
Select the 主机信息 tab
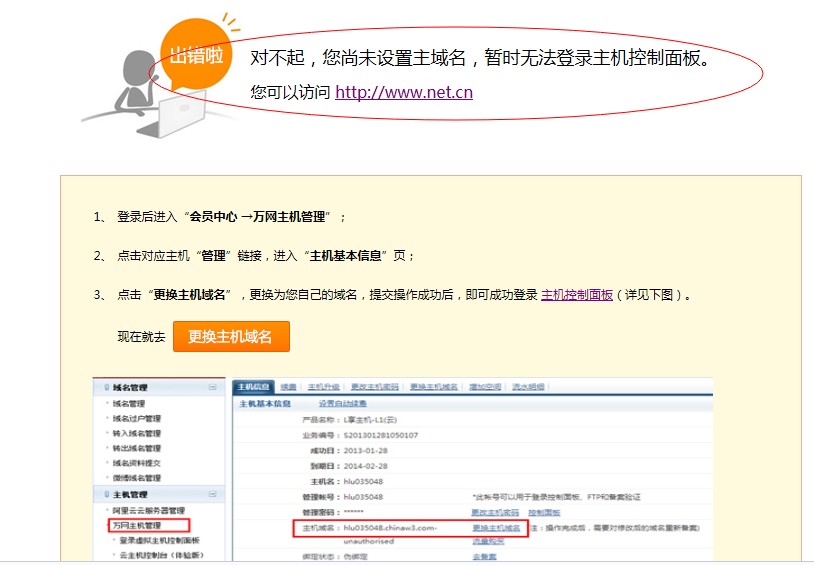253,387
